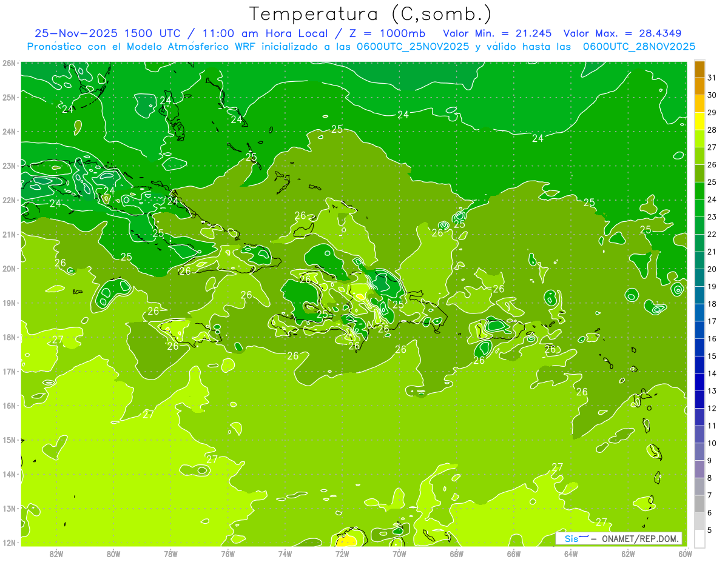Image resolution: width=728 pixels, height=562 pixels.
Task: Click the 80W longitude axis label
Action: [113, 554]
